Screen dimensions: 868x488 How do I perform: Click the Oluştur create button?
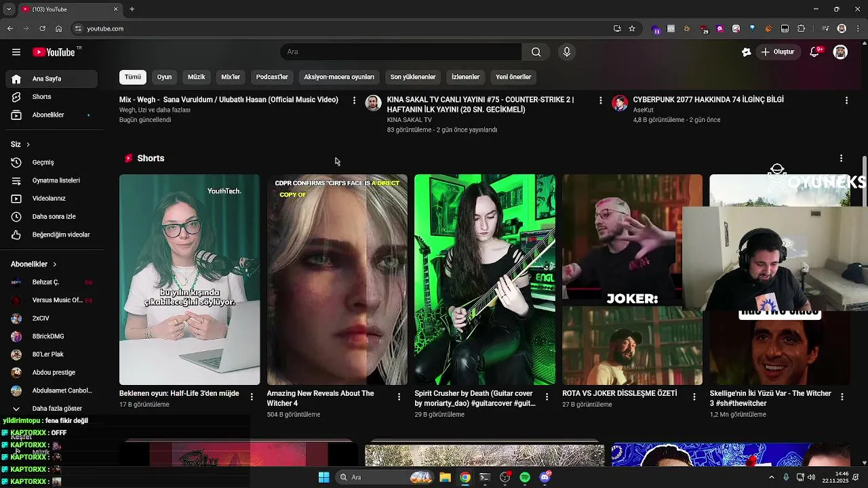[x=778, y=52]
